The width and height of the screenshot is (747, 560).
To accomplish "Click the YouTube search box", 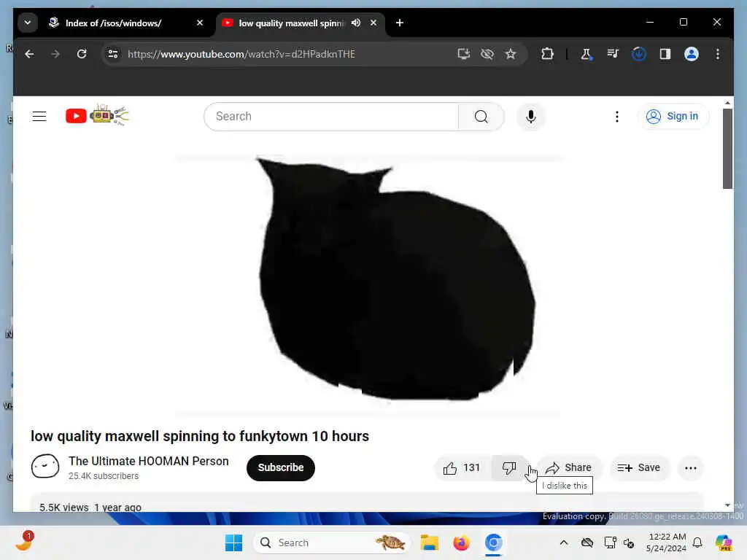I will pos(332,117).
